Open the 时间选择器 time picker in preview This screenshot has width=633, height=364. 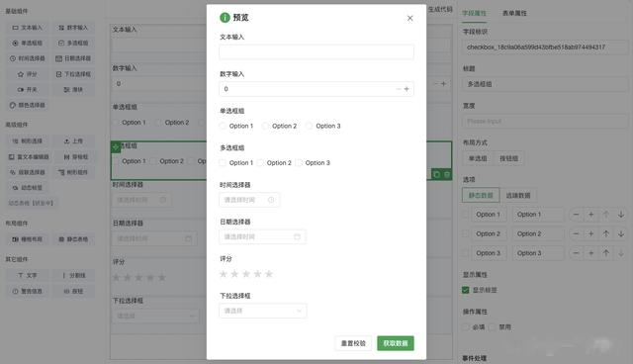point(249,200)
